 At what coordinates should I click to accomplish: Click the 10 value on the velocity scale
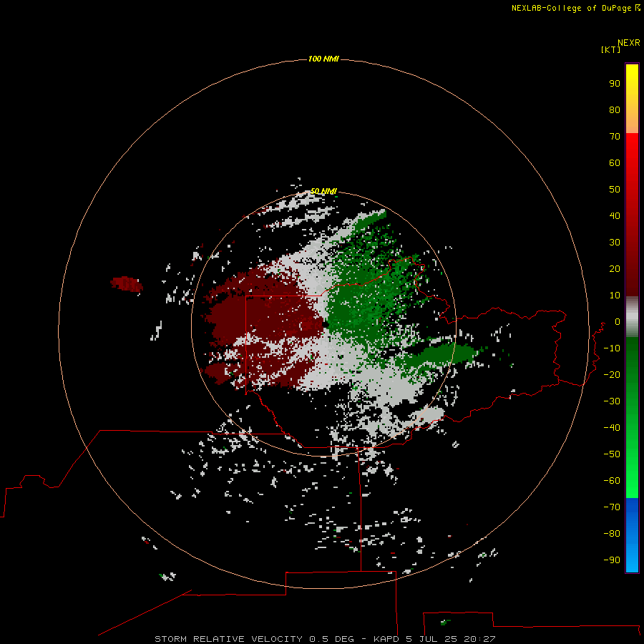(x=615, y=296)
